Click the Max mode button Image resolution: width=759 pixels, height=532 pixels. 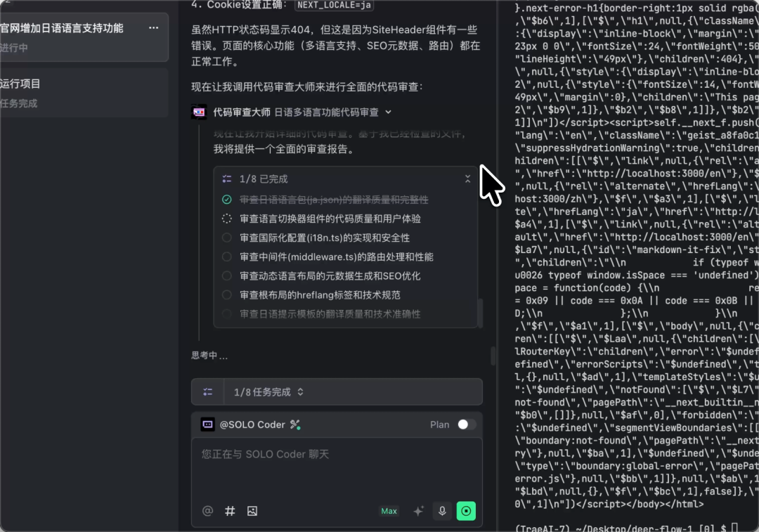[x=389, y=511]
